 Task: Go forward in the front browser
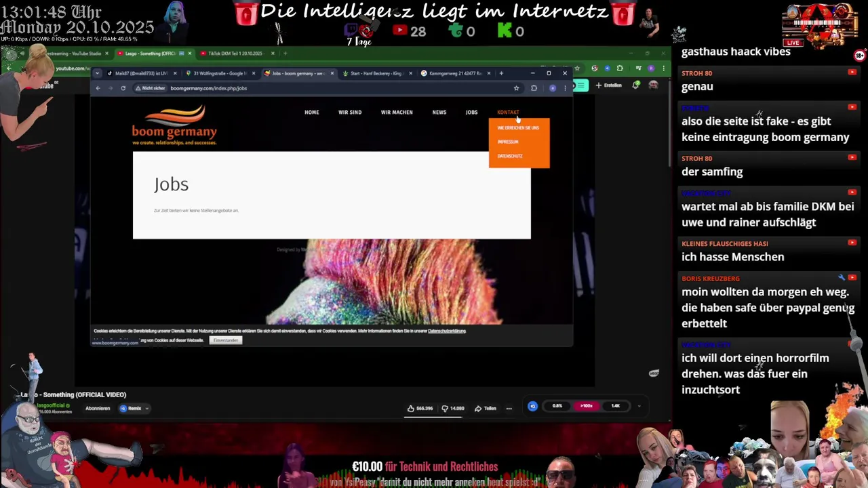pyautogui.click(x=110, y=88)
